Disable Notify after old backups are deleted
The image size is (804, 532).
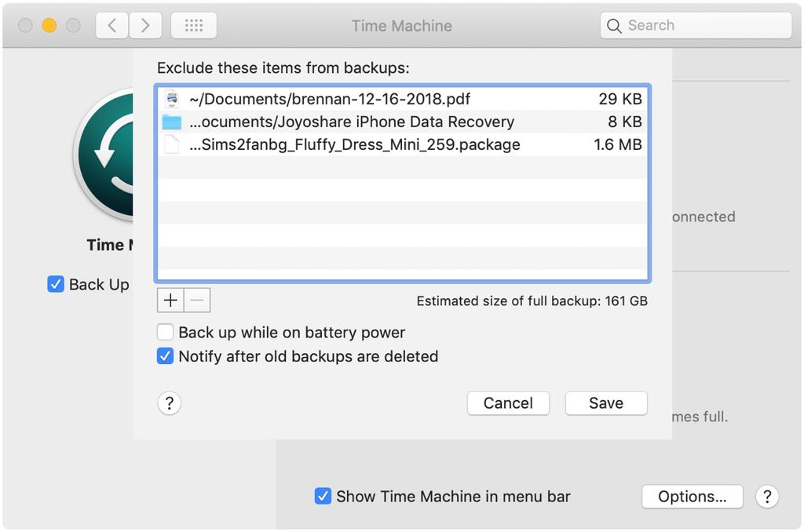[165, 356]
